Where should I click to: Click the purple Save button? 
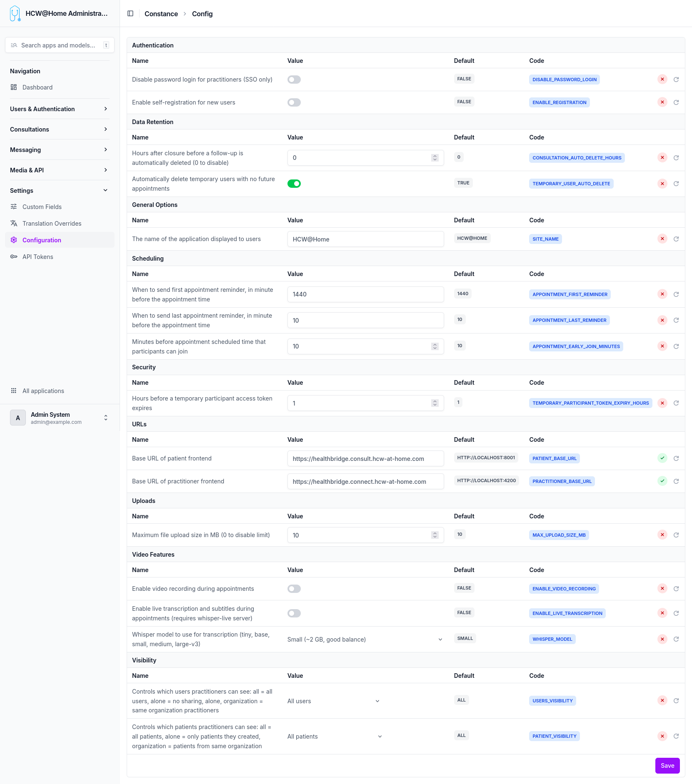click(x=667, y=766)
